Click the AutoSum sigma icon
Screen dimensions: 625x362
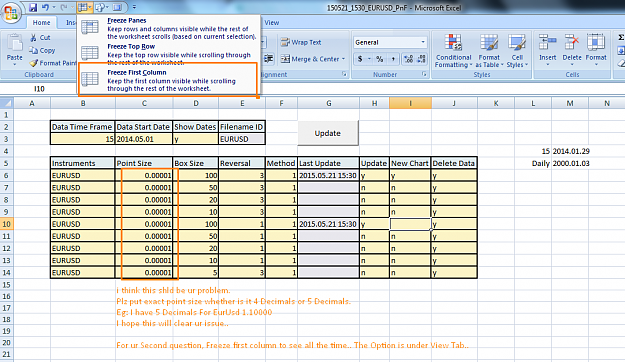coord(621,37)
